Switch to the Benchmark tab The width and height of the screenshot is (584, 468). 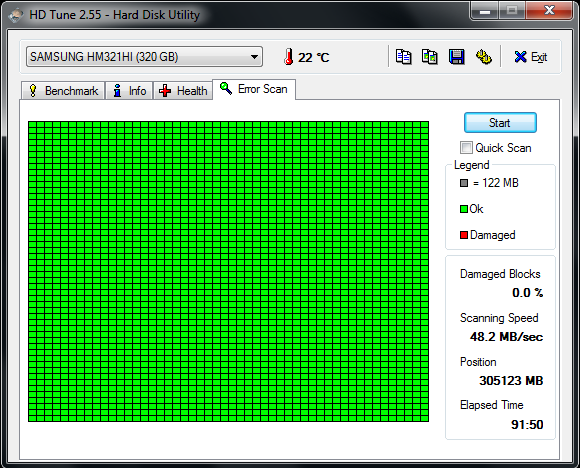coord(63,90)
